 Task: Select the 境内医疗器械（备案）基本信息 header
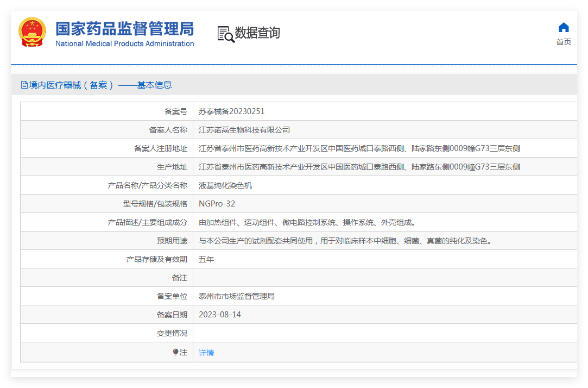point(97,85)
